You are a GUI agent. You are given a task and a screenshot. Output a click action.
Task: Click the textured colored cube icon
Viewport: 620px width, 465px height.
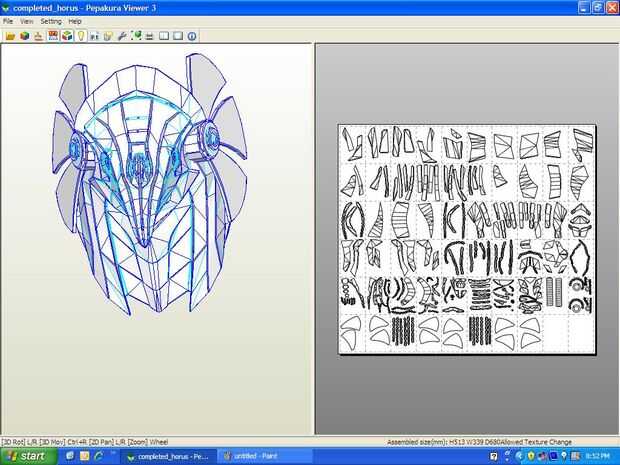(25, 36)
